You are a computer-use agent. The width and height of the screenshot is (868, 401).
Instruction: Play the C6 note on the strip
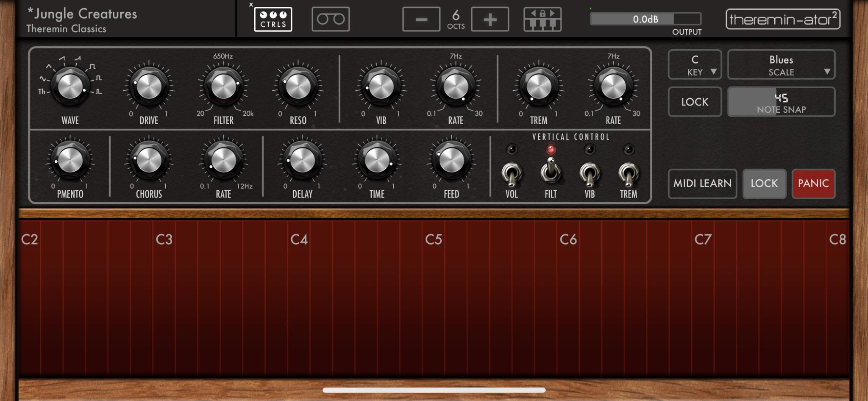pos(568,298)
